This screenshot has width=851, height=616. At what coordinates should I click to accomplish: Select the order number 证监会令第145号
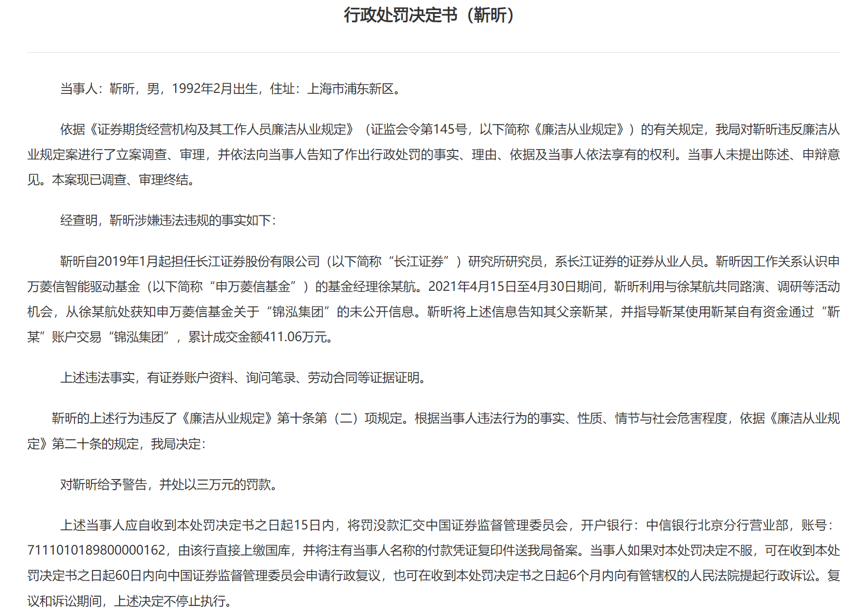[x=419, y=129]
